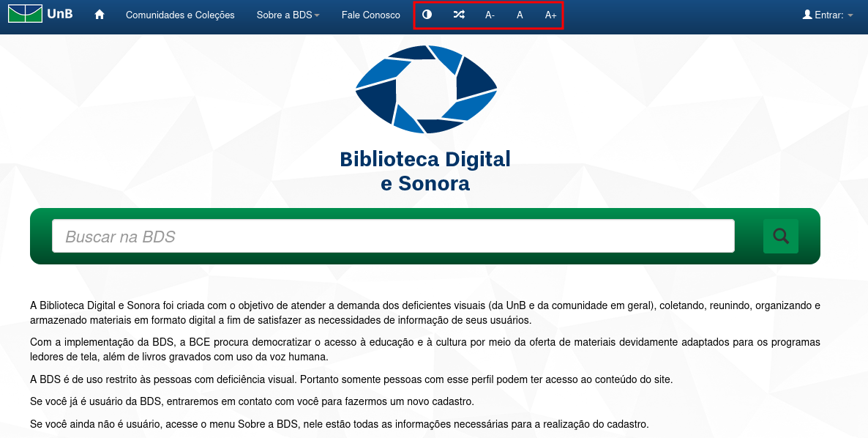Image resolution: width=868 pixels, height=438 pixels.
Task: Toggle high contrast mode
Action: click(427, 14)
